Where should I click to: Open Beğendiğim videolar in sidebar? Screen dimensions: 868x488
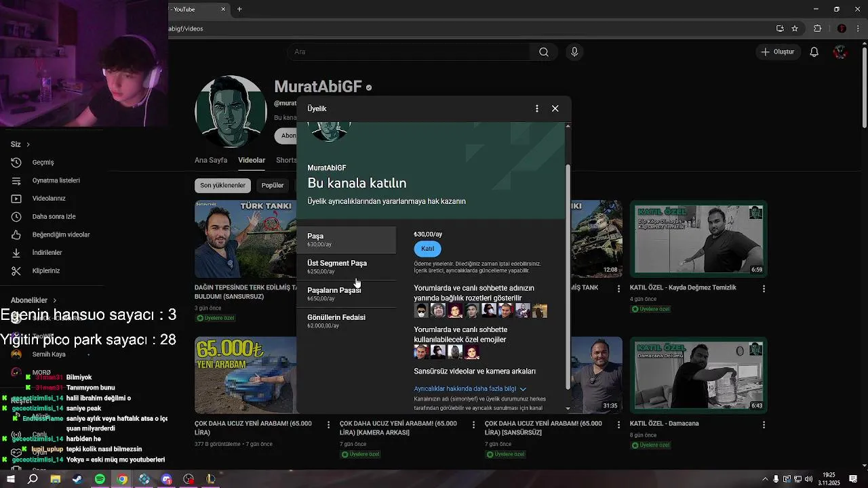(61, 235)
